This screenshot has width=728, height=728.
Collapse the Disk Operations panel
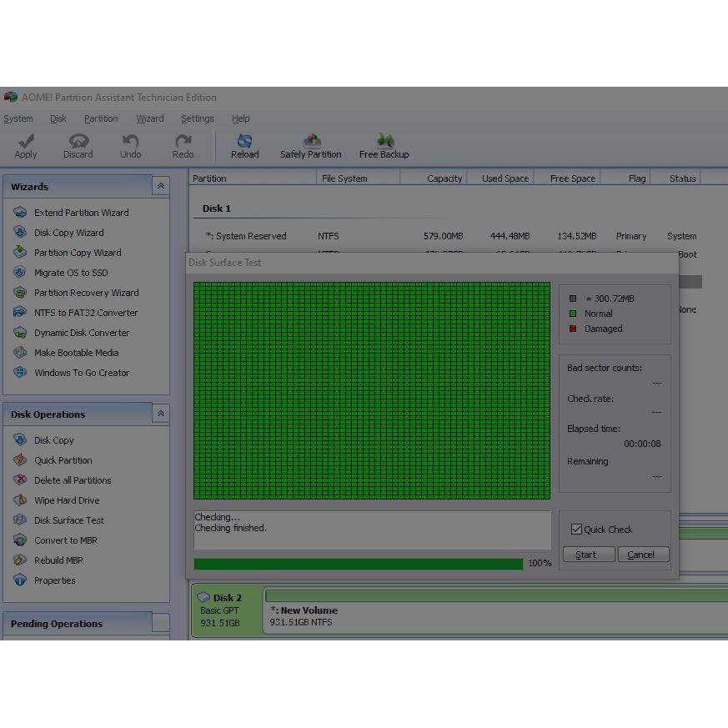pos(161,414)
